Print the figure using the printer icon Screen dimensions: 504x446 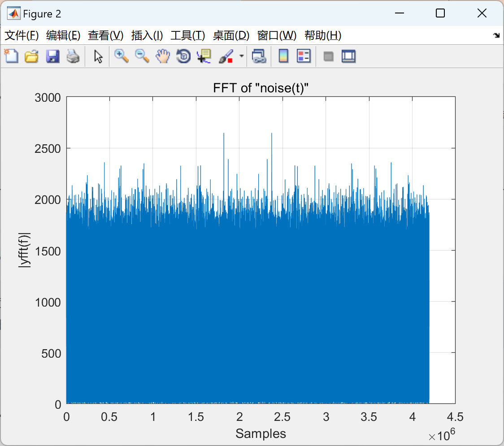pos(73,56)
